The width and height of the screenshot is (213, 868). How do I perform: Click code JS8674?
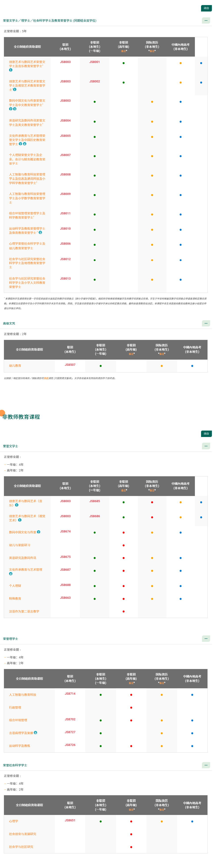coord(65,531)
